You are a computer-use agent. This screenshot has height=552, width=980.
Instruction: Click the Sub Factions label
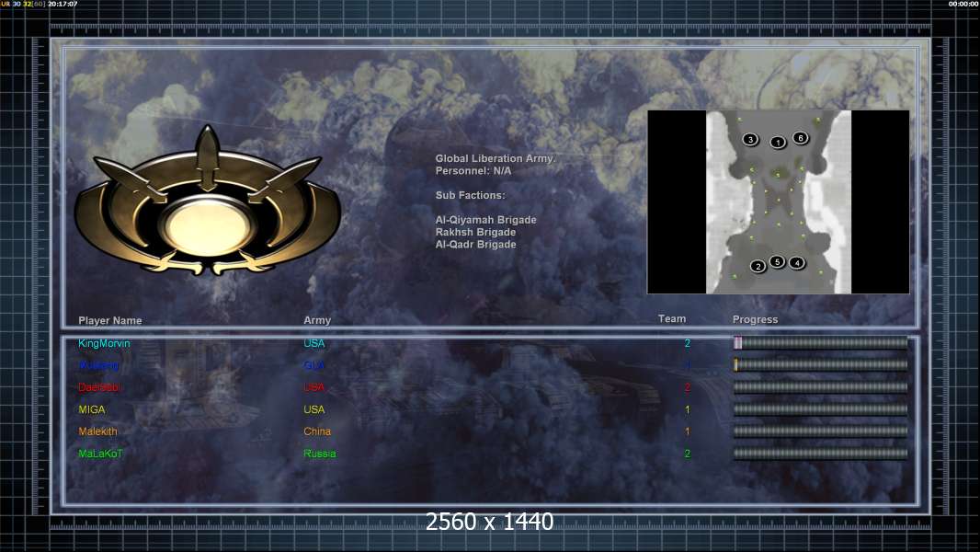[471, 195]
